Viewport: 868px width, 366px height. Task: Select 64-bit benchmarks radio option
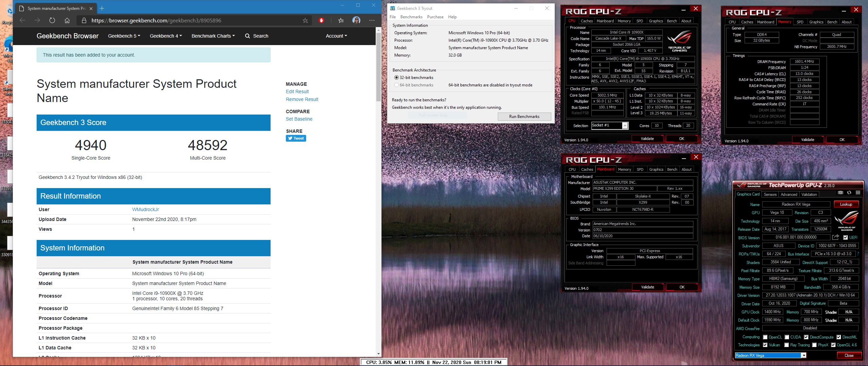tap(396, 85)
